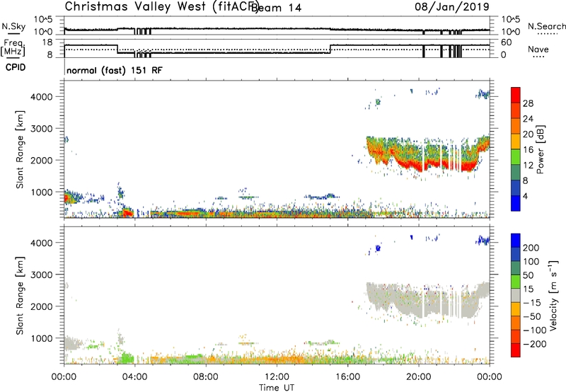
Task: Click the '200' Velocity colorbar label
Action: tap(531, 248)
